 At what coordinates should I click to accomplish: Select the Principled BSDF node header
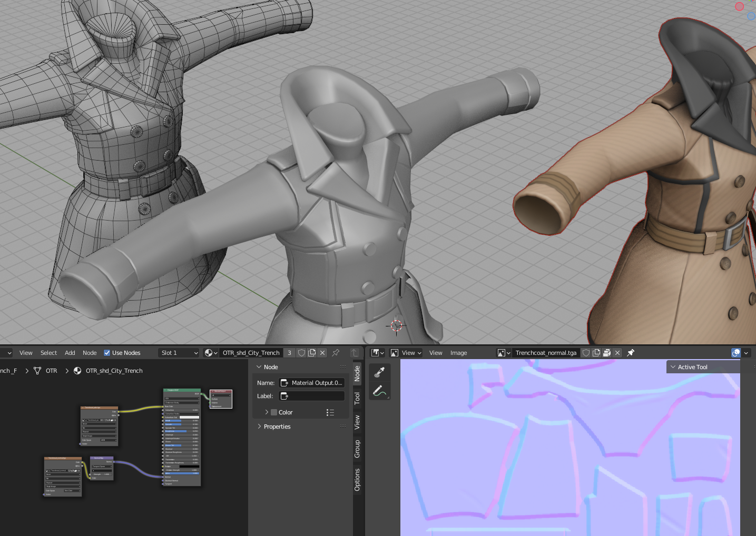tap(182, 390)
